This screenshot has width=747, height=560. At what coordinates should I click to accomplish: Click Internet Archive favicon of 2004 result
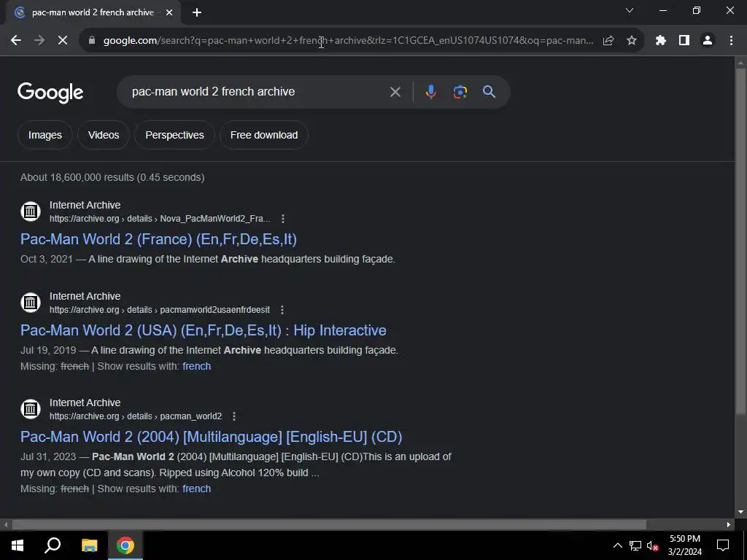31,409
